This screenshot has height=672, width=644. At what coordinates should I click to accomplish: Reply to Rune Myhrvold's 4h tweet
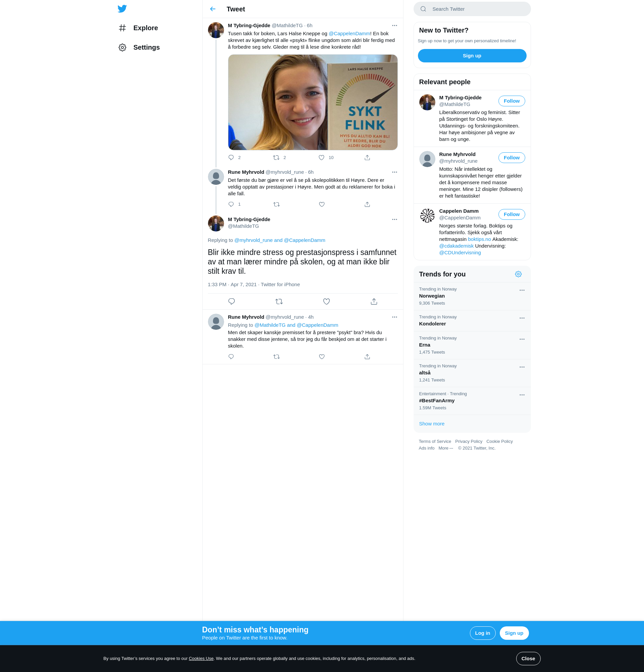tap(231, 357)
